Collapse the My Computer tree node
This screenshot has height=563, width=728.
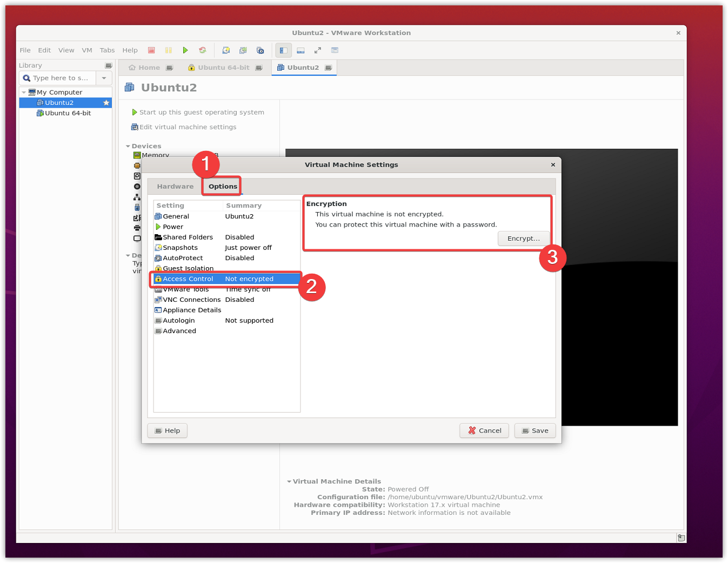point(24,92)
